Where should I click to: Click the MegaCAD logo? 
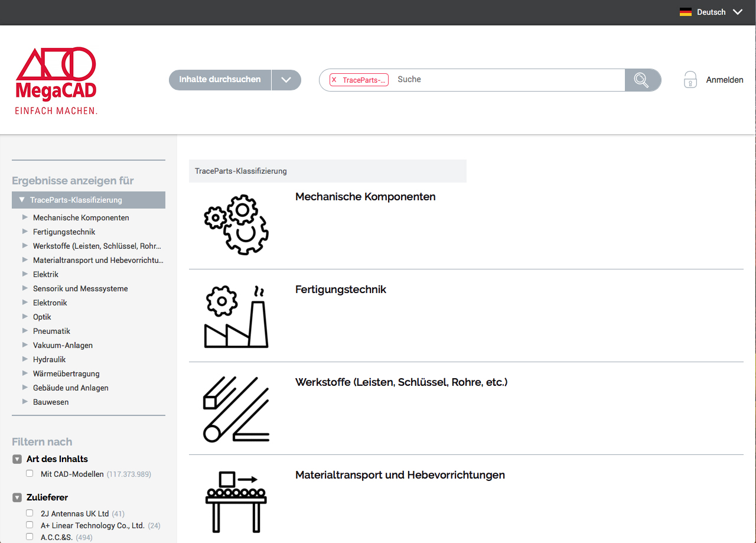(x=56, y=80)
